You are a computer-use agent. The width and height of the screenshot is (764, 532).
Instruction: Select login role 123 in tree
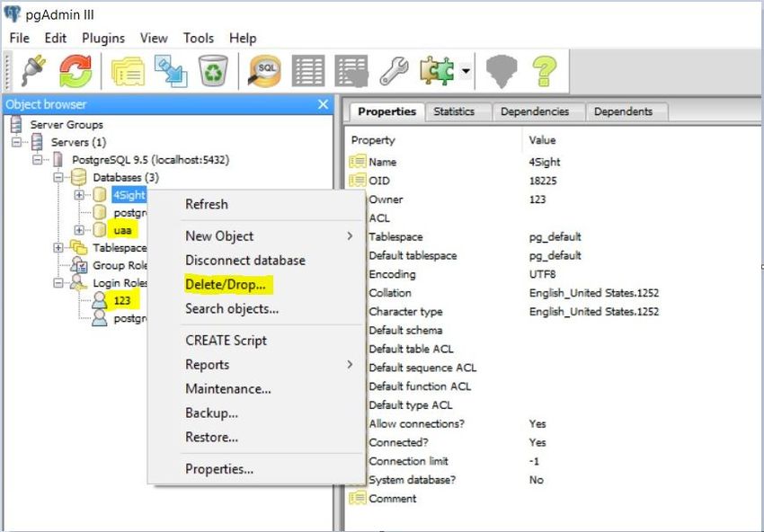click(x=122, y=300)
